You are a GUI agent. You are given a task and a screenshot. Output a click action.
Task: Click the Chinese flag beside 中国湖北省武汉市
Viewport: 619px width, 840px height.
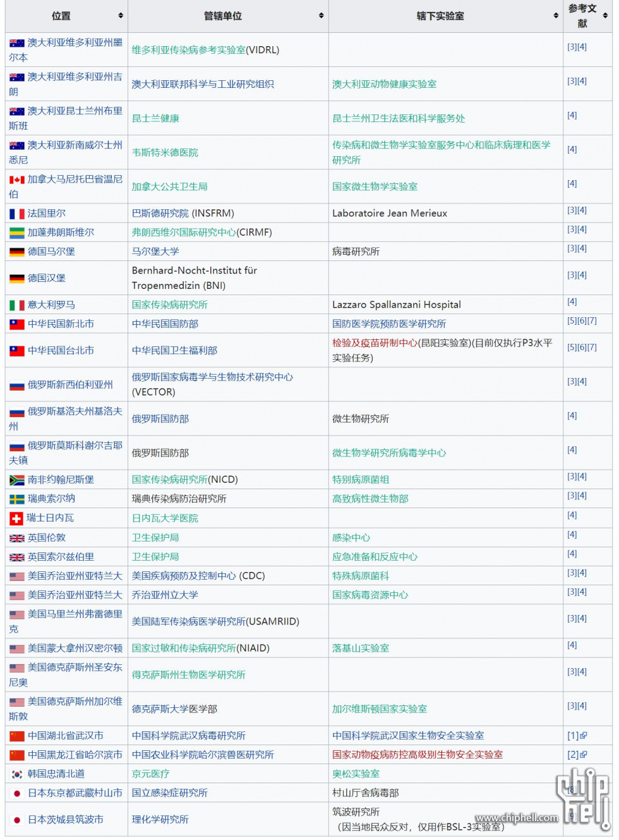point(17,736)
